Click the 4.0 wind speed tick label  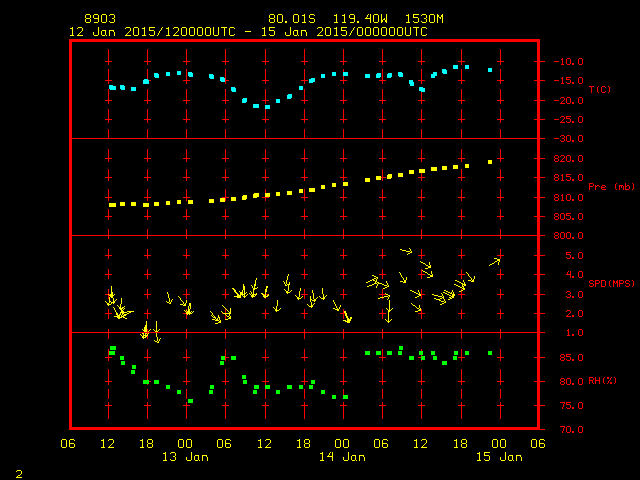[x=574, y=275]
